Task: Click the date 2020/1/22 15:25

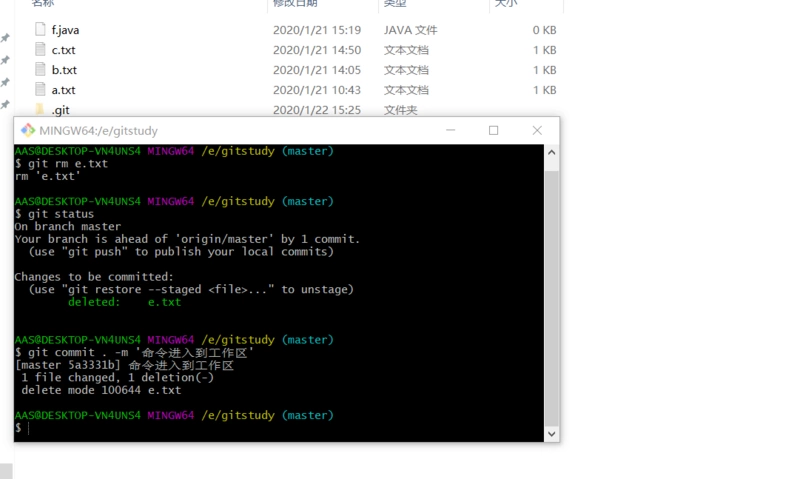Action: (x=317, y=110)
